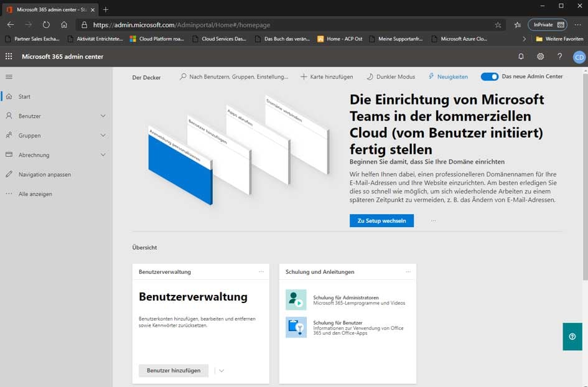Open the favorites list icon

pos(518,25)
